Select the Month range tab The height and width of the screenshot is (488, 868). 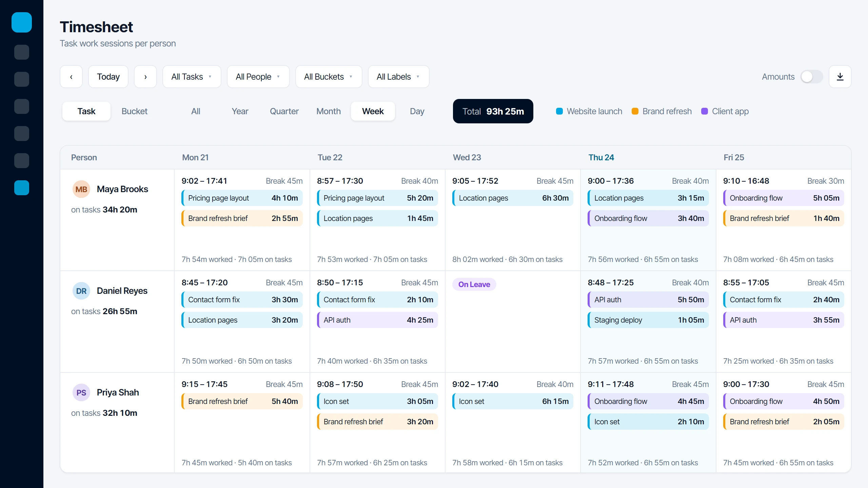[x=329, y=111]
